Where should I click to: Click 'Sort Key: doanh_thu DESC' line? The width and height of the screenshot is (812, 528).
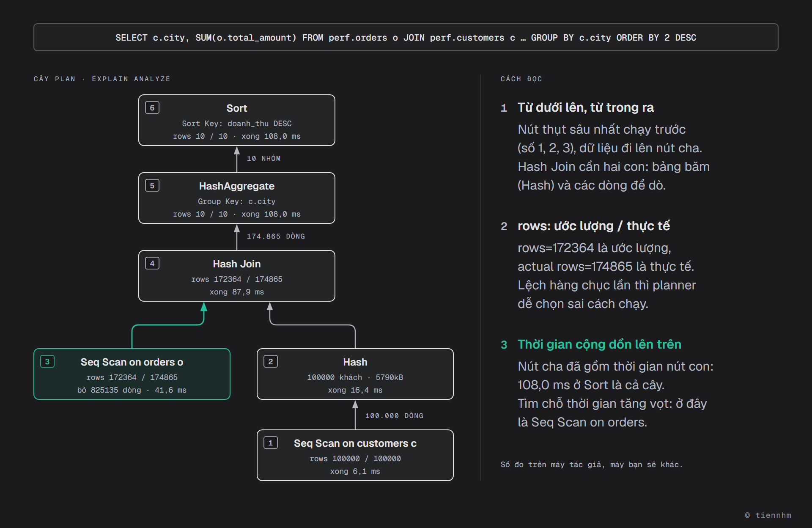pos(236,124)
